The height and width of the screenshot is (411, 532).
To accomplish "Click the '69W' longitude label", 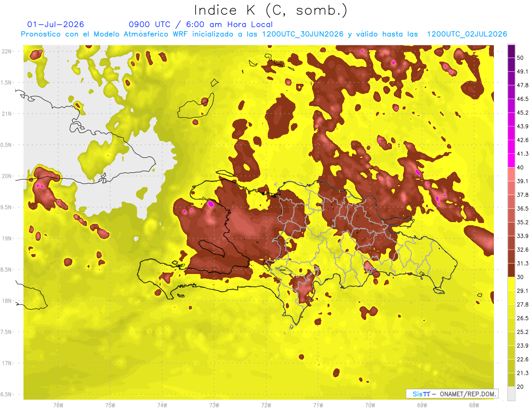I will click(422, 405).
